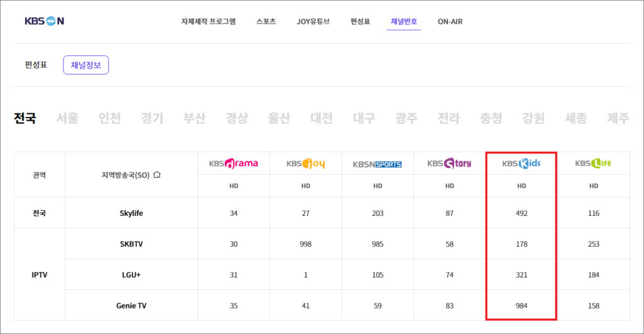Click KBS Drama Genie TV number 35

click(234, 305)
